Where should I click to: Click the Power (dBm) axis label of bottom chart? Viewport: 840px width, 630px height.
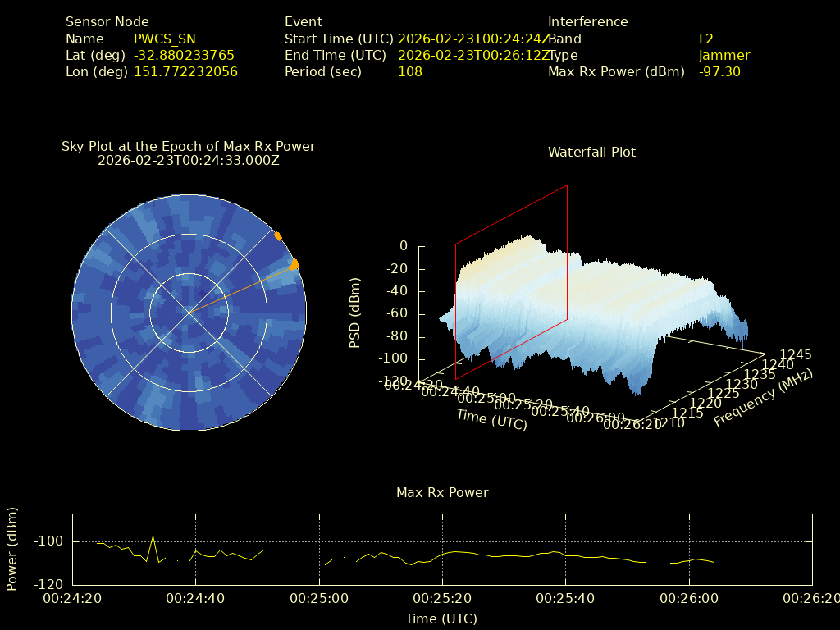12,549
